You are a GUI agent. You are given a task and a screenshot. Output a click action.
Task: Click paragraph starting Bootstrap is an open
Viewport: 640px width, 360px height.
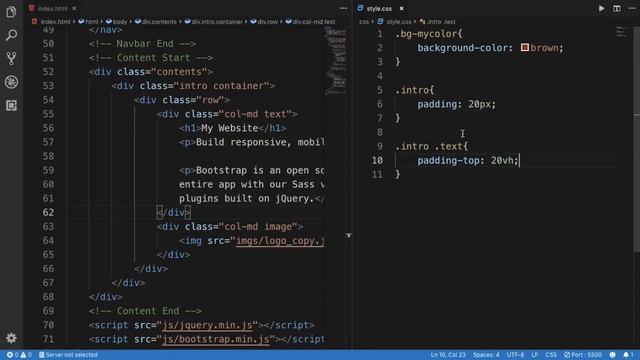click(252, 171)
